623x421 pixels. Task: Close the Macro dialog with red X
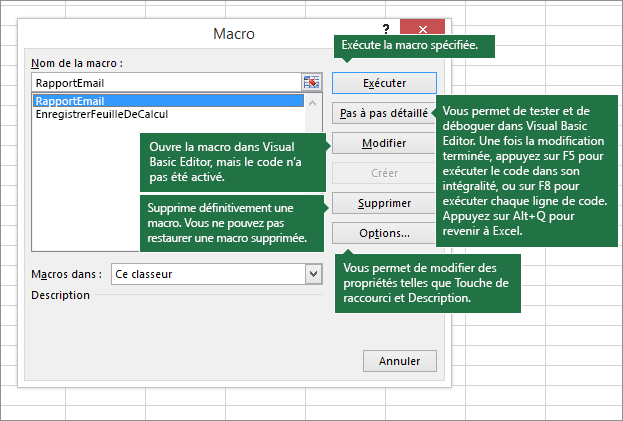(422, 28)
